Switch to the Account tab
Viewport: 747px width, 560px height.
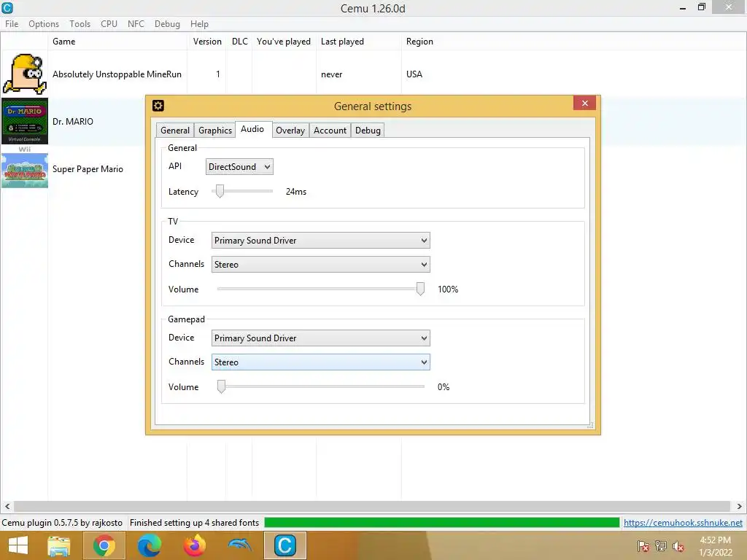(330, 131)
